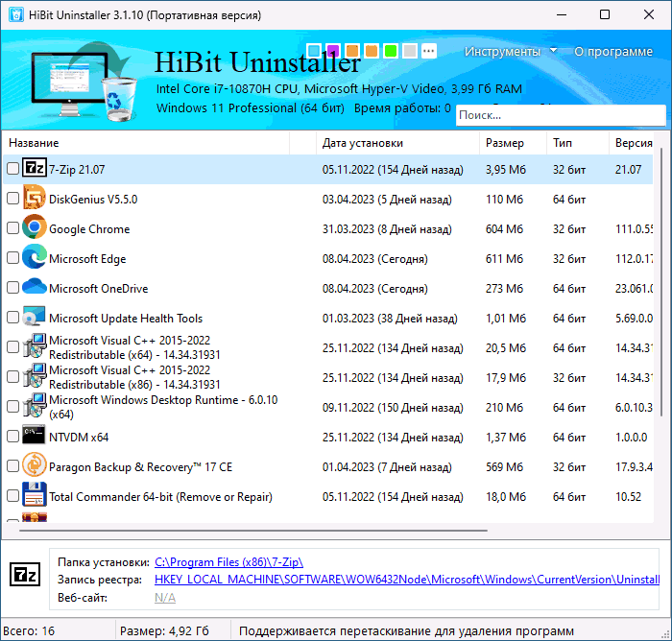Click the DiskGenius V5.5.0 icon
This screenshot has width=672, height=641.
pos(35,198)
